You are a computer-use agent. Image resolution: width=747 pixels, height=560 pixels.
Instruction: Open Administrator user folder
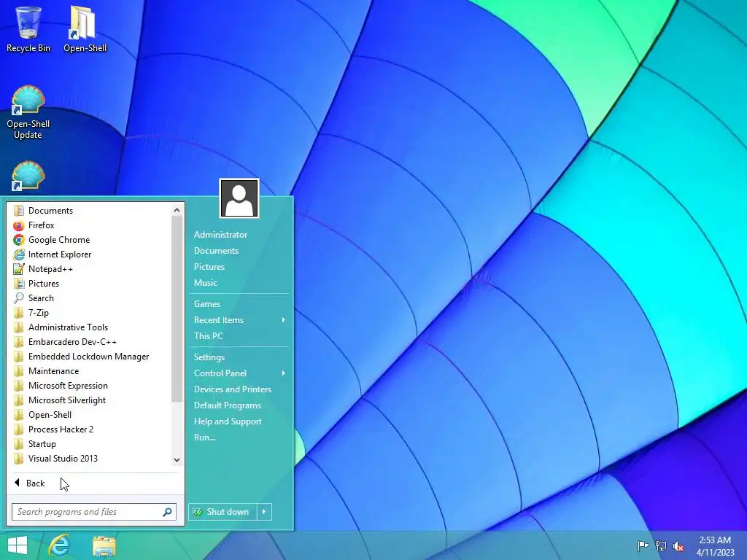(220, 235)
